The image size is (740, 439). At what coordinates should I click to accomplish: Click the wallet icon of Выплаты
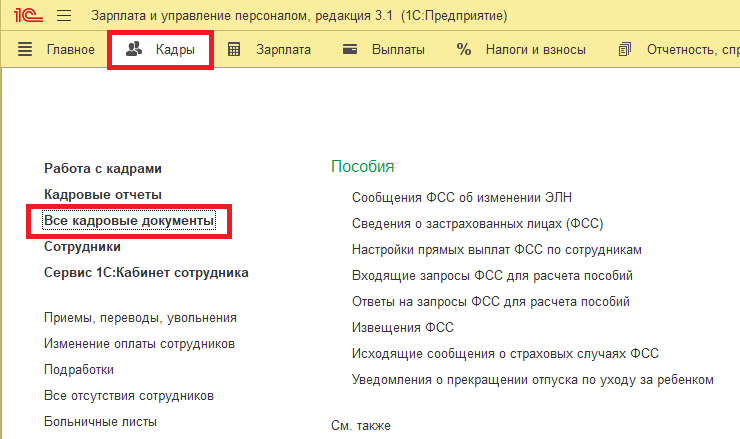(350, 49)
